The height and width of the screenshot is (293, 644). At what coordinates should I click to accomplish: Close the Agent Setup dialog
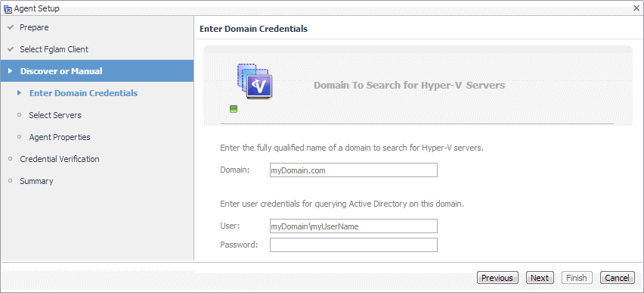[636, 8]
